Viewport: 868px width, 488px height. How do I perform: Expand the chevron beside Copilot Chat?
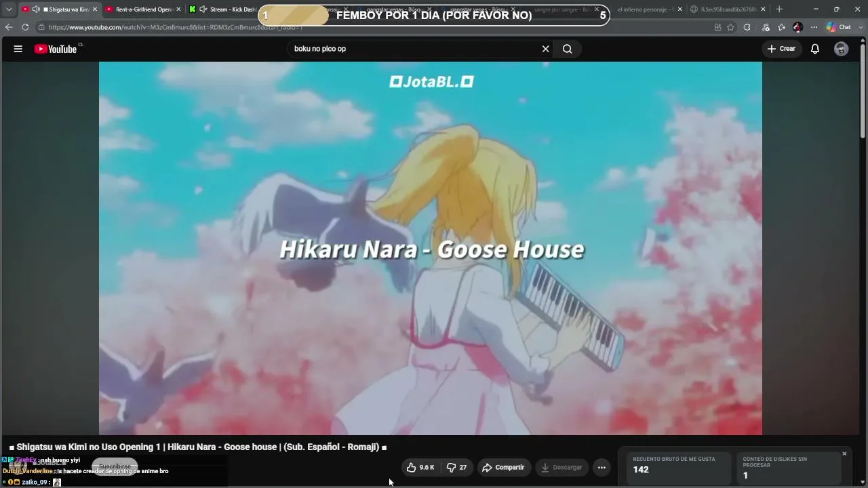point(860,27)
